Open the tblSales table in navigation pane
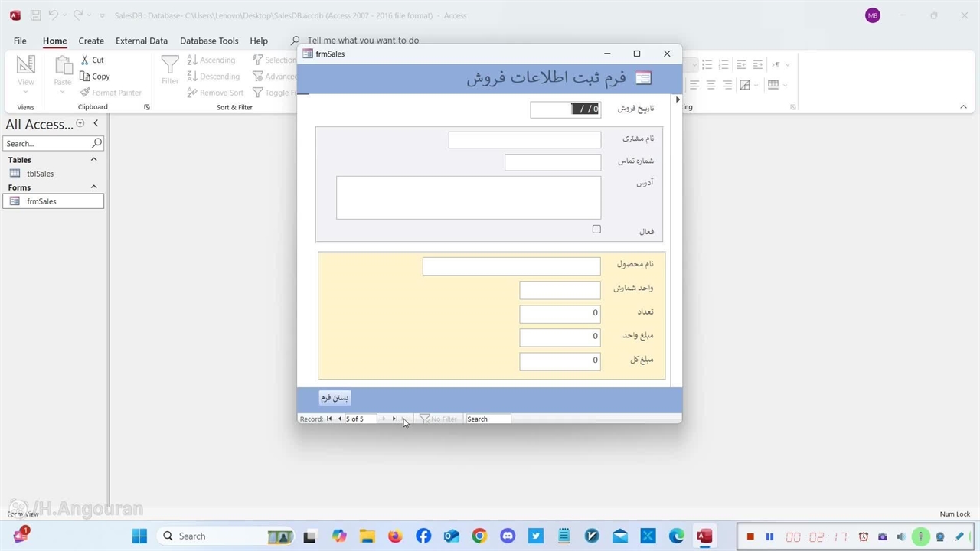 40,174
